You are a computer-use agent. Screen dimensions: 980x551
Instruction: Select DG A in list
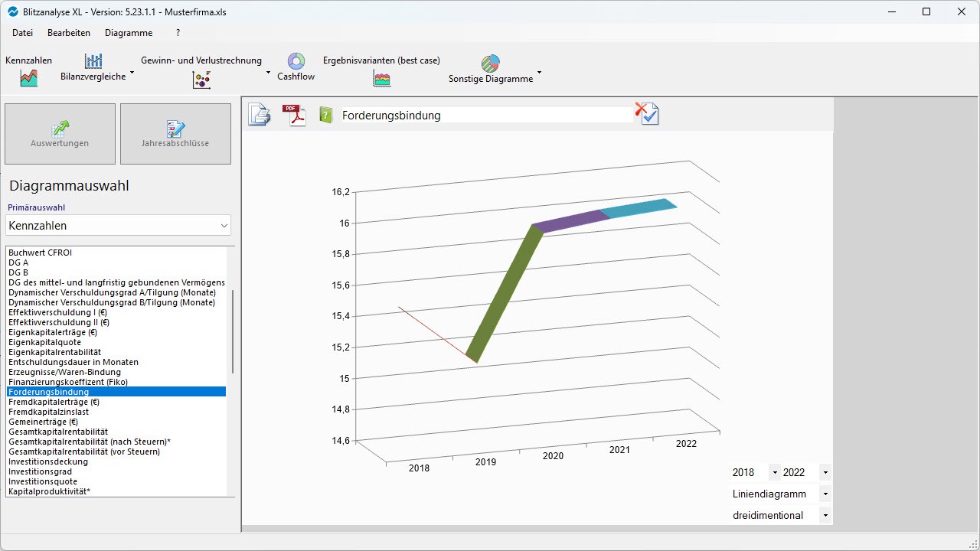pos(116,262)
